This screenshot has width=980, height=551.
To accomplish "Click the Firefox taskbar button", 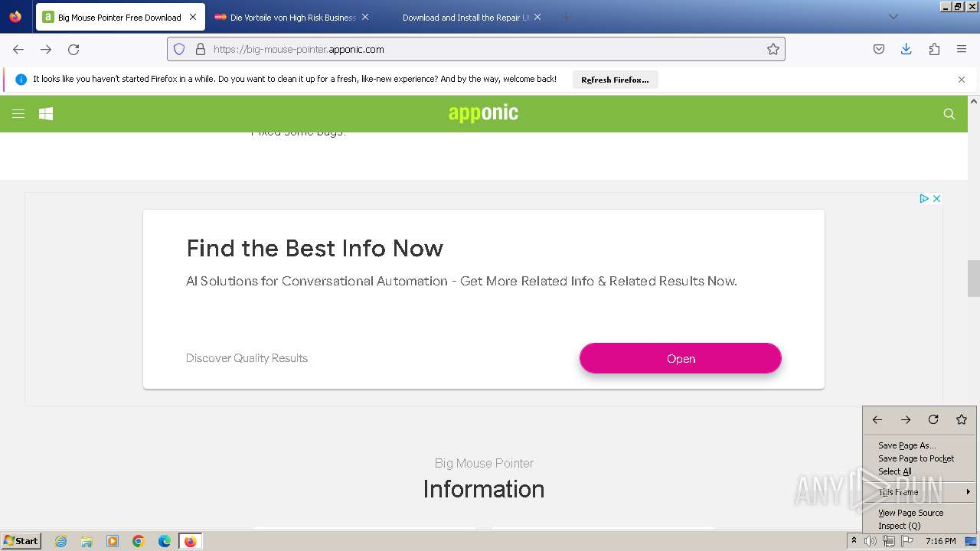I will coord(190,541).
